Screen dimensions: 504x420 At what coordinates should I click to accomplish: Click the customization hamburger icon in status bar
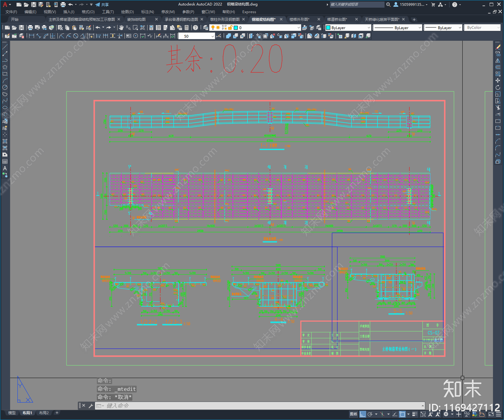point(498,414)
